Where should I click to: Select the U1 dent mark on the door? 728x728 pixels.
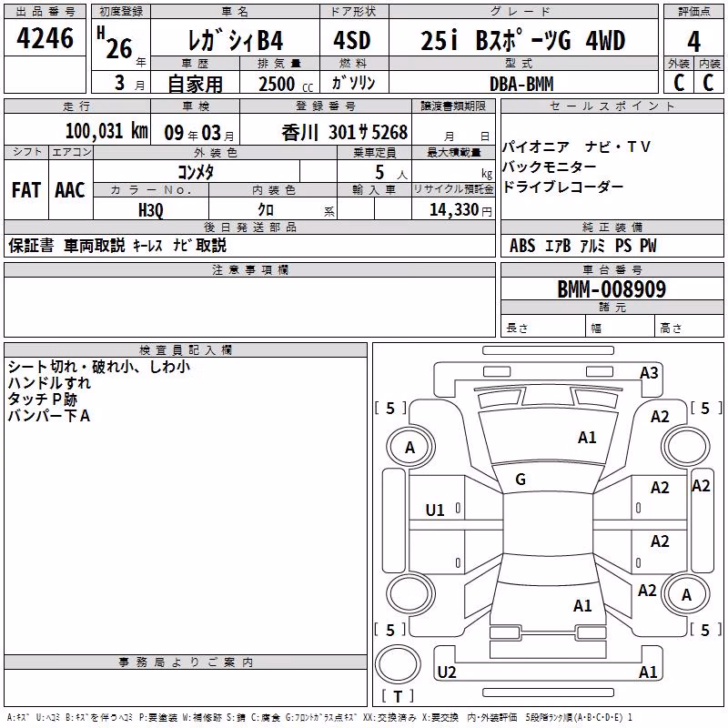(x=435, y=511)
